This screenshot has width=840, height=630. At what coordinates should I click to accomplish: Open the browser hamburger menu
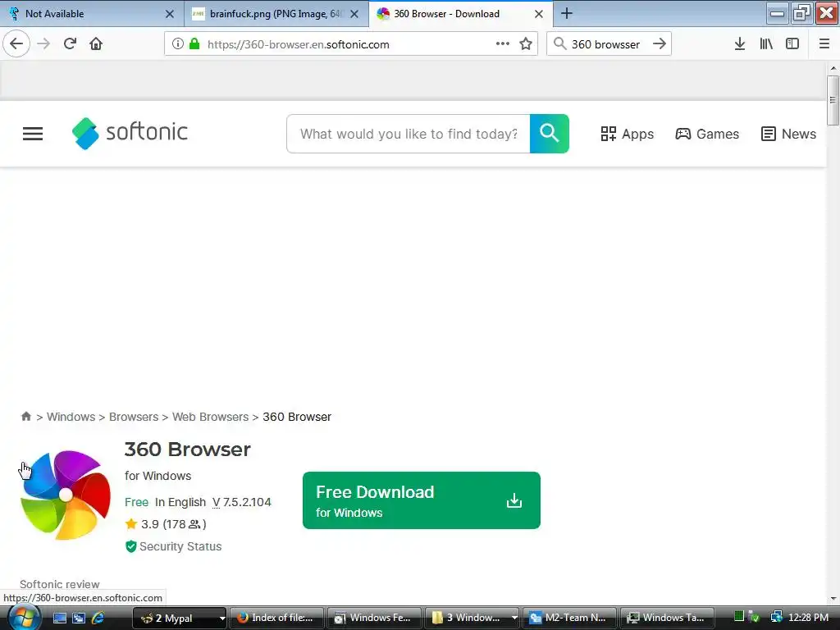pyautogui.click(x=824, y=44)
